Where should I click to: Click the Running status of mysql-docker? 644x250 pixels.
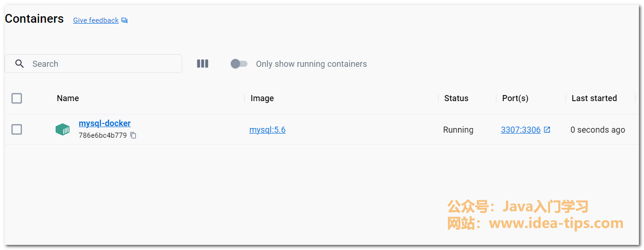point(458,130)
